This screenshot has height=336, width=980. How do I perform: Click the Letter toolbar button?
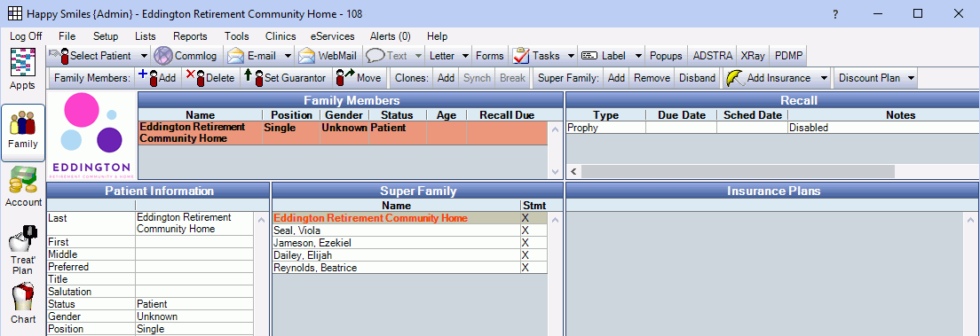442,56
